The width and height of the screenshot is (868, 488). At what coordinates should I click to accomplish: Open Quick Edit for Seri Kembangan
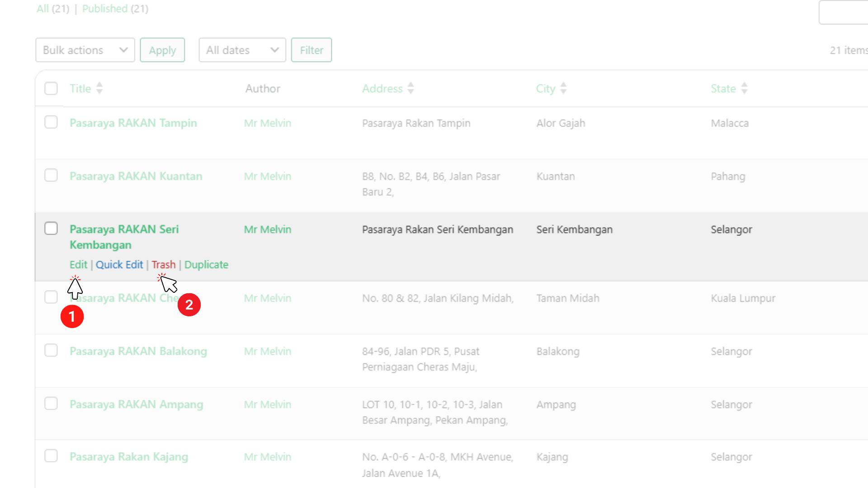click(119, 265)
